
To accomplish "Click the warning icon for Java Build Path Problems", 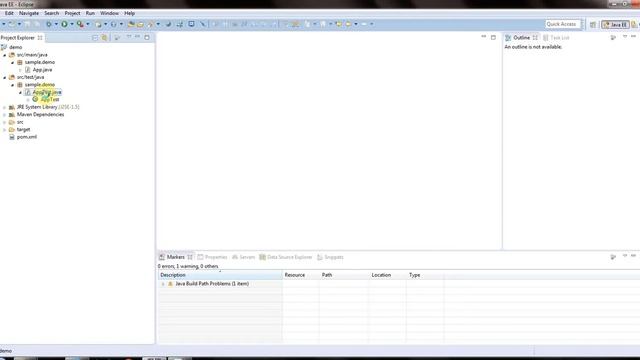I will tap(170, 284).
